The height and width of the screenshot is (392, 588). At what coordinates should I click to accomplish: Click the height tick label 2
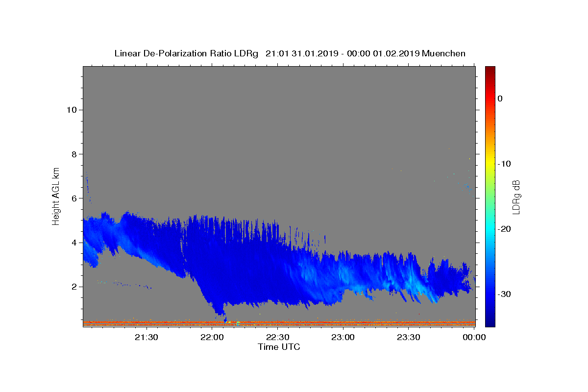pyautogui.click(x=74, y=287)
